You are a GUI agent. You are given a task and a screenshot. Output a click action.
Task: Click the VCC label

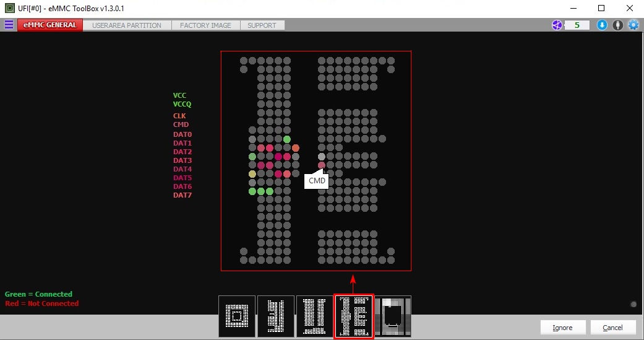(x=179, y=95)
